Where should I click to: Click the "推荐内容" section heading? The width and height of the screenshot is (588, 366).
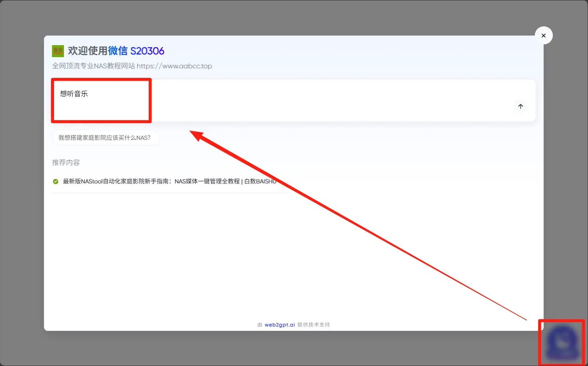[x=66, y=163]
